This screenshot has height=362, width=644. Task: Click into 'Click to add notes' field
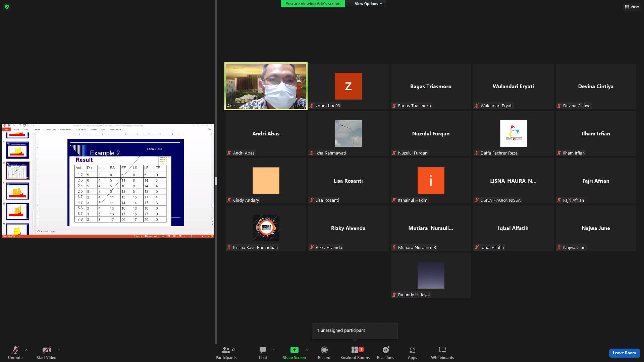coord(124,231)
